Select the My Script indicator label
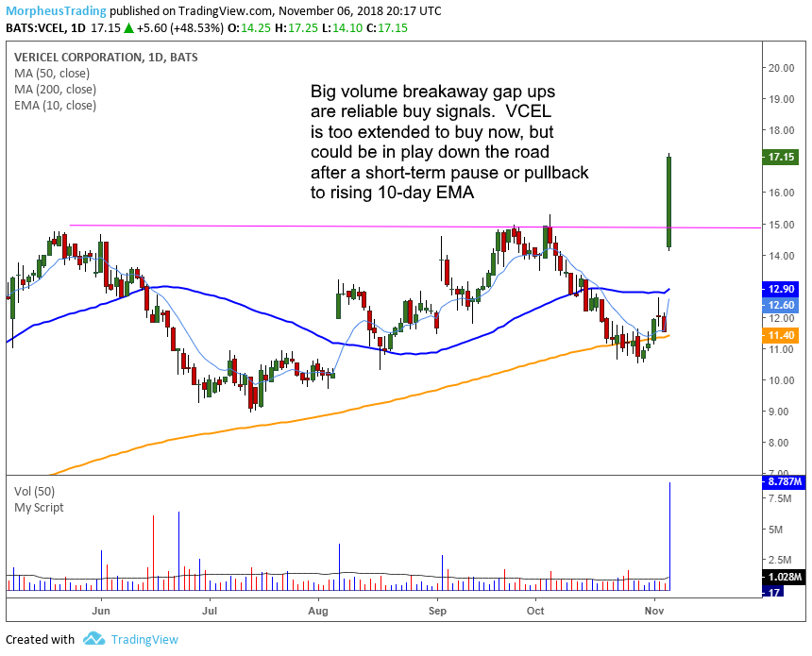This screenshot has width=812, height=656. [39, 508]
